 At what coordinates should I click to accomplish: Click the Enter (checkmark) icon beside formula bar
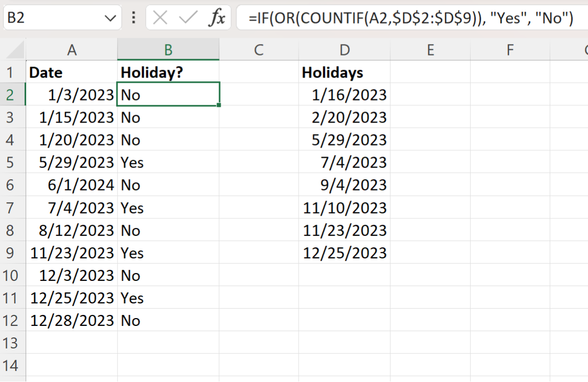tap(187, 17)
